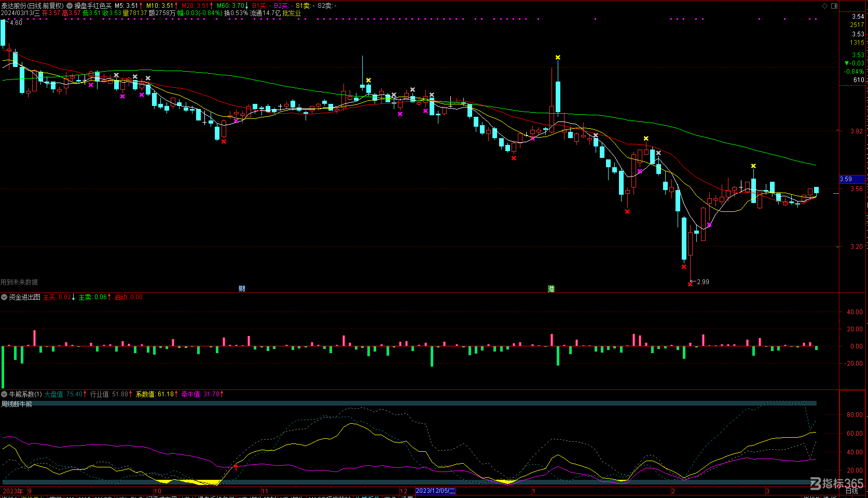This screenshot has height=498, width=868.
Task: Click the 4.60 high price label
Action: coord(16,23)
